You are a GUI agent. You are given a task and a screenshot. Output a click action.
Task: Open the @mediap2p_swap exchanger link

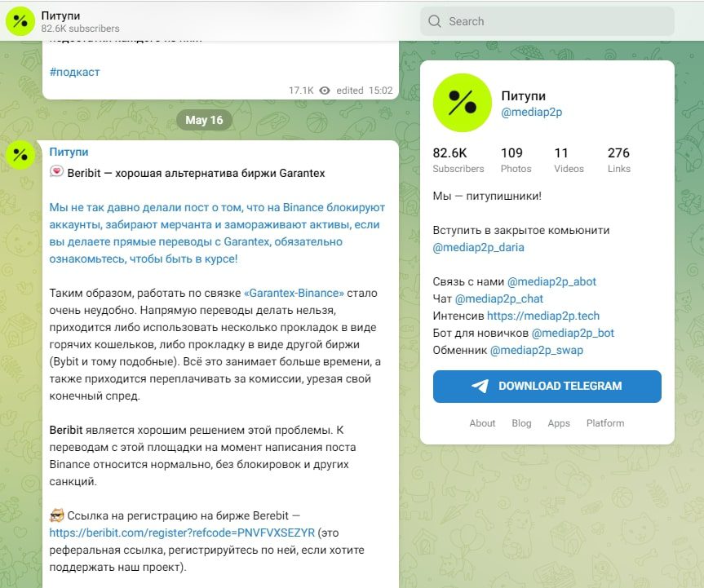pyautogui.click(x=536, y=350)
